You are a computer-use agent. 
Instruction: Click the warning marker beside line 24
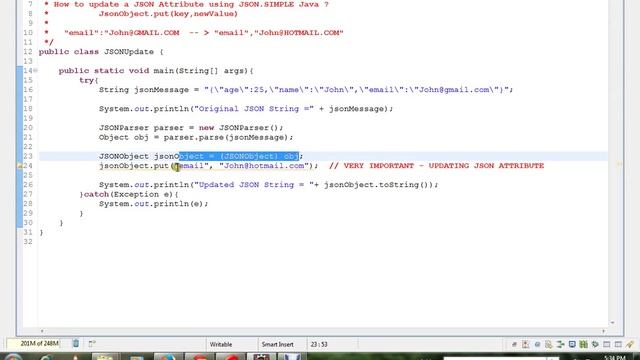pos(19,166)
